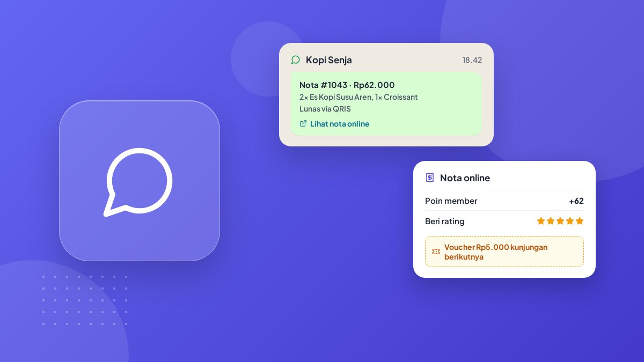The image size is (644, 362).
Task: Click the 2× Es Kopi Susu Aren order line
Action: click(358, 97)
